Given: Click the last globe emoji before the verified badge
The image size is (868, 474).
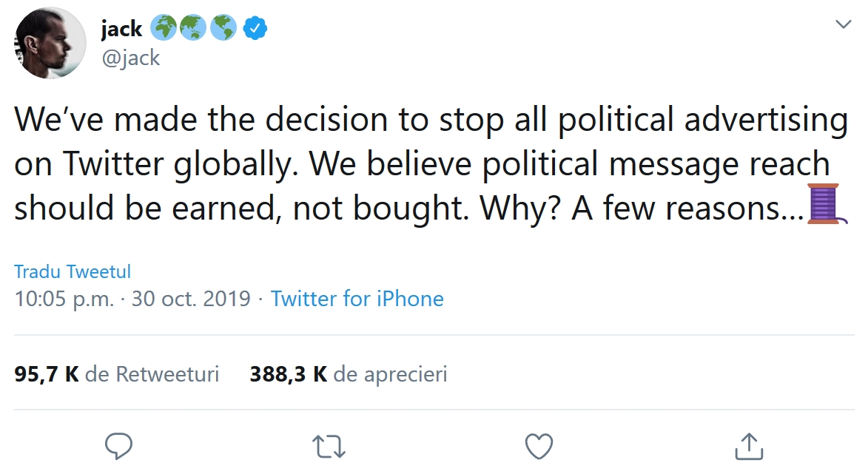Looking at the screenshot, I should pyautogui.click(x=223, y=29).
